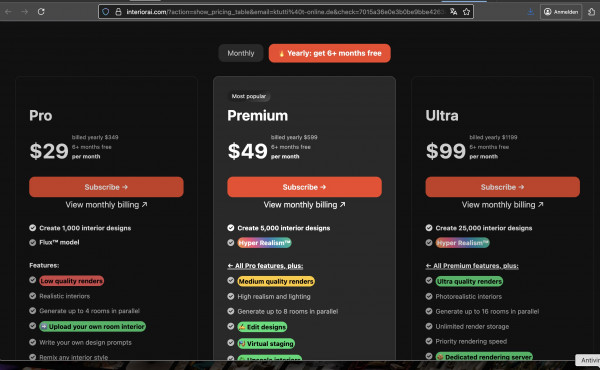Viewport: 600px width, 370px height.
Task: Select Yearly: get 6+ months free tab
Action: pos(329,53)
